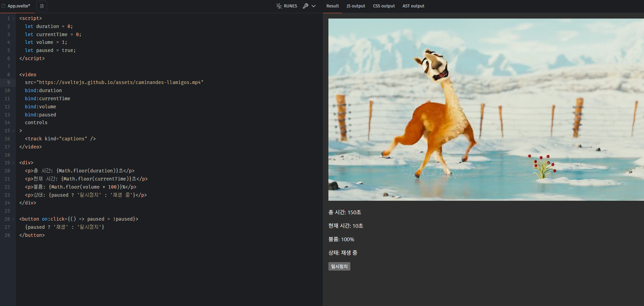This screenshot has height=306, width=644.
Task: Click the opening <video tag line
Action: (28, 75)
